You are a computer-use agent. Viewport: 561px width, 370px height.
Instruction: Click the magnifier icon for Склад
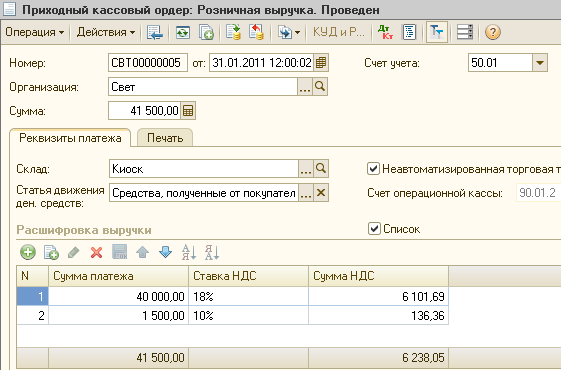pos(321,169)
